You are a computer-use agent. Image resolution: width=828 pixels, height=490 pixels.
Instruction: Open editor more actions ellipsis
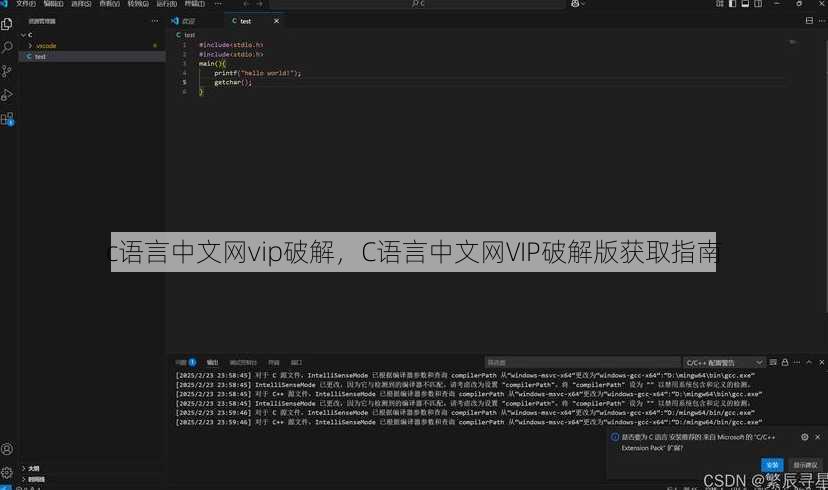point(822,21)
